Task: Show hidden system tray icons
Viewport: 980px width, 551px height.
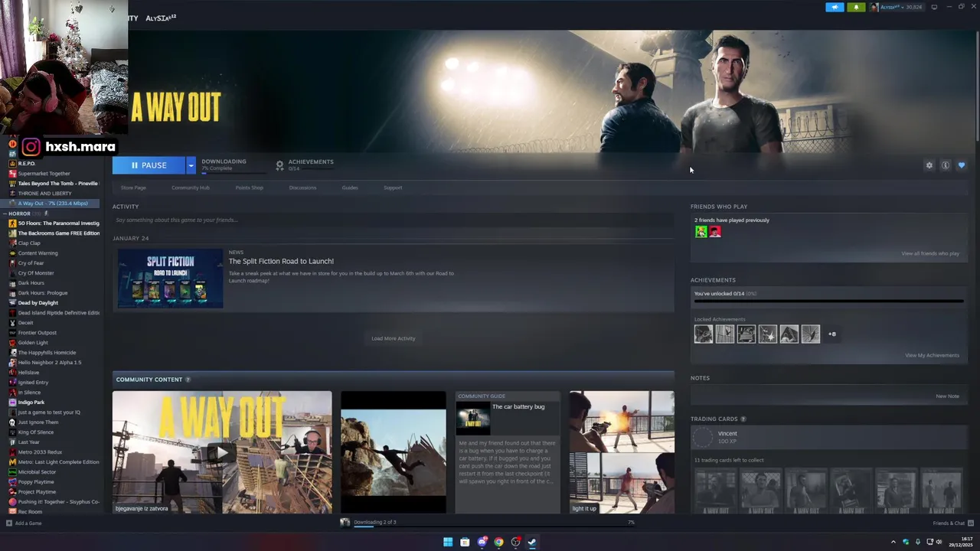Action: [x=893, y=542]
